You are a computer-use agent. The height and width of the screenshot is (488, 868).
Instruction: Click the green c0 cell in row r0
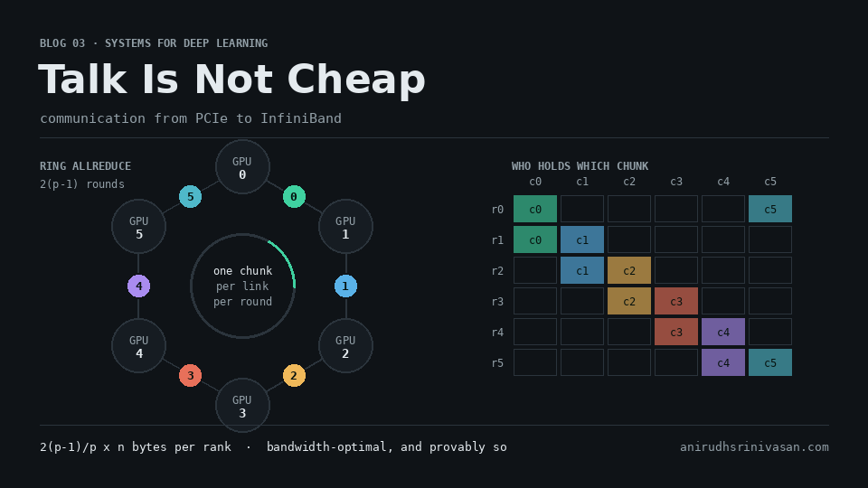click(535, 209)
